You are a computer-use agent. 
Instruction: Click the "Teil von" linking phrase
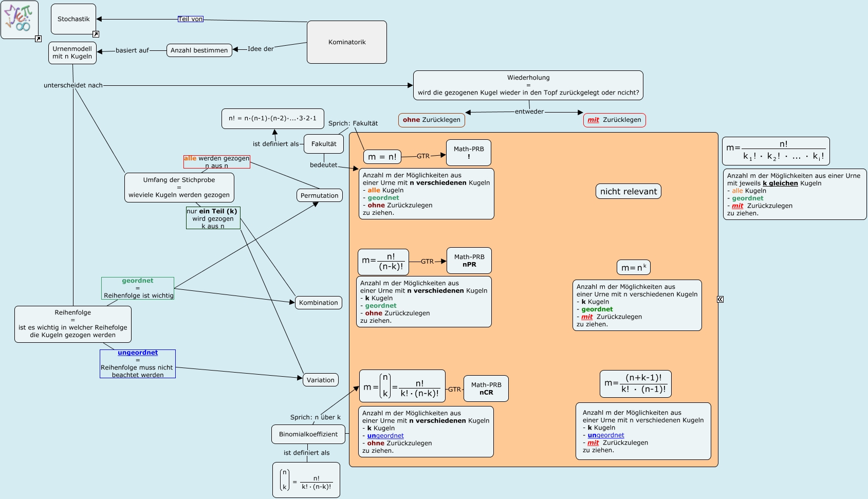pyautogui.click(x=191, y=19)
